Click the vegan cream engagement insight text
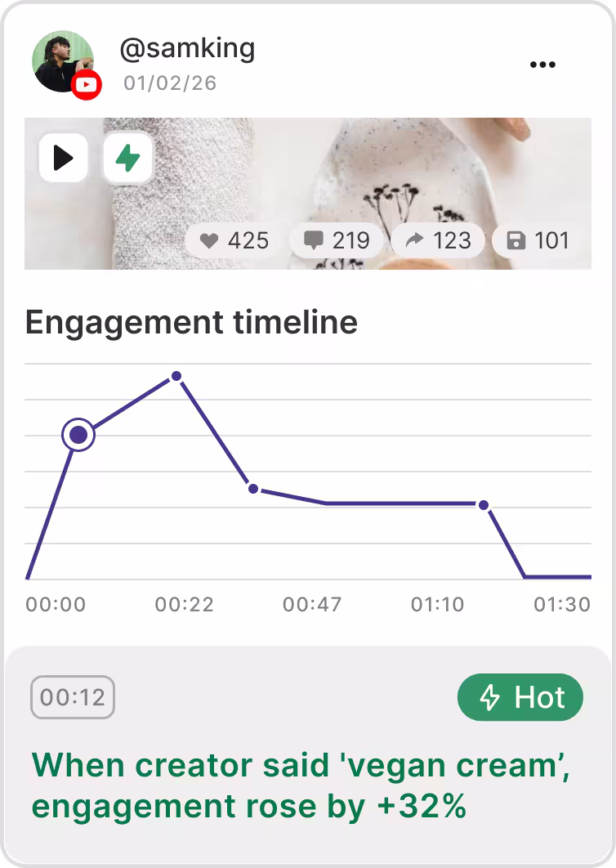This screenshot has height=868, width=616. pos(301,786)
